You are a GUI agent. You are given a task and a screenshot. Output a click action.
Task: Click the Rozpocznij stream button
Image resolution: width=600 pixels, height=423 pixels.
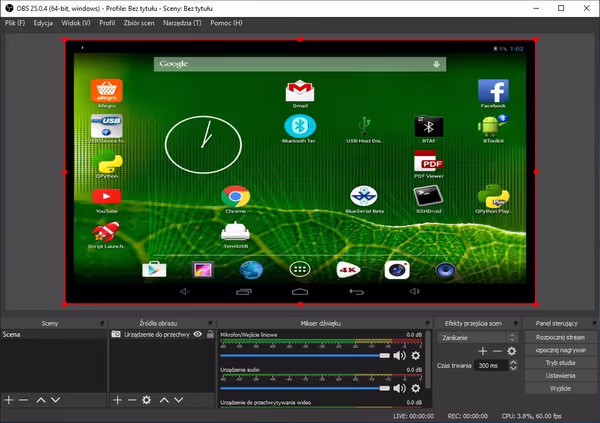(x=561, y=337)
